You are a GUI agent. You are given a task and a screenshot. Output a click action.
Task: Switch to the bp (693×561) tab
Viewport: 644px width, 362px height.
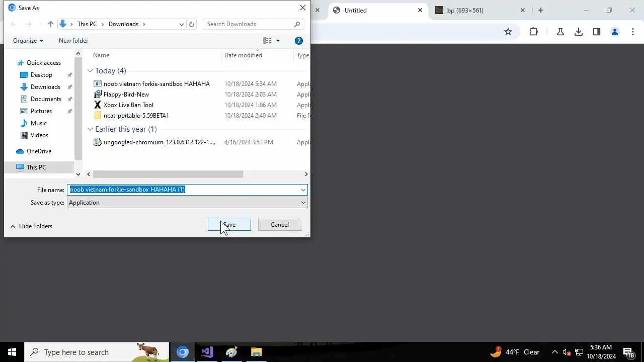(x=480, y=10)
